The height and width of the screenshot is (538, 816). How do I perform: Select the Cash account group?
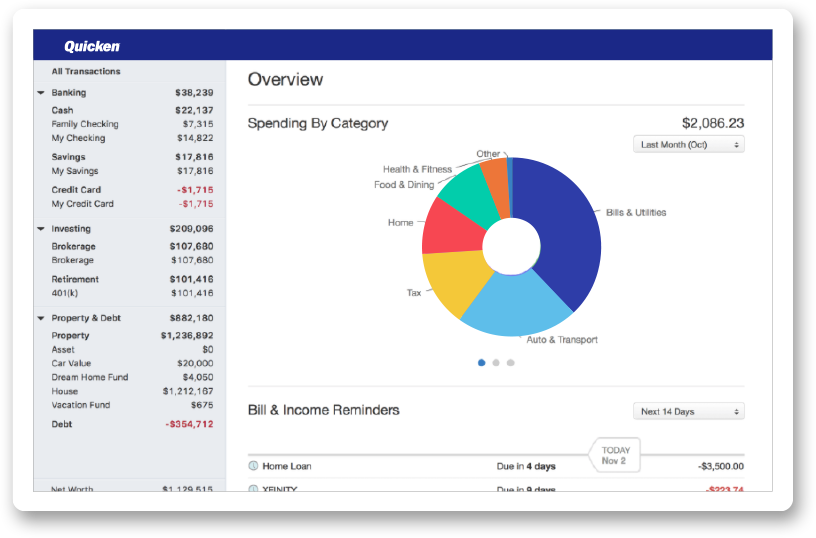click(x=132, y=110)
